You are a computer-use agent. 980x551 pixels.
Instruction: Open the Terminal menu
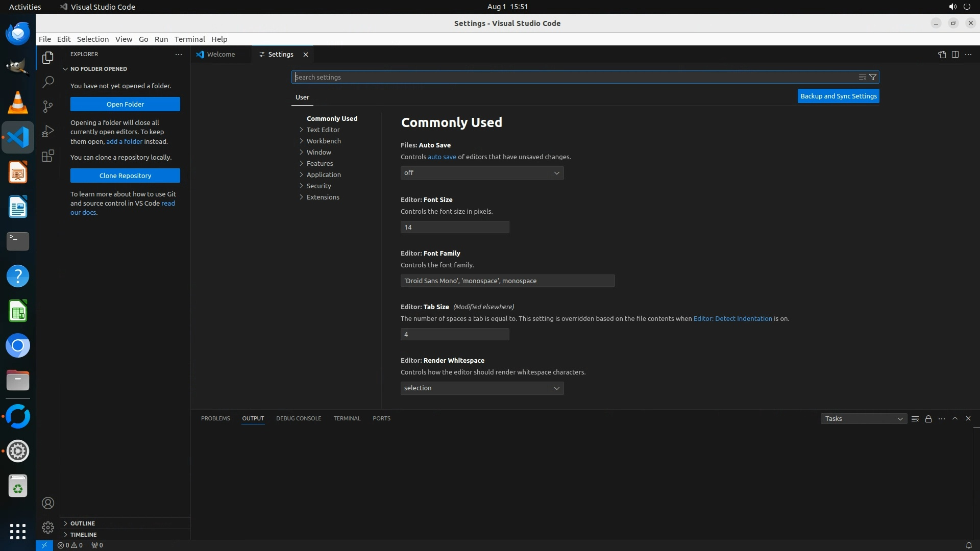coord(189,39)
